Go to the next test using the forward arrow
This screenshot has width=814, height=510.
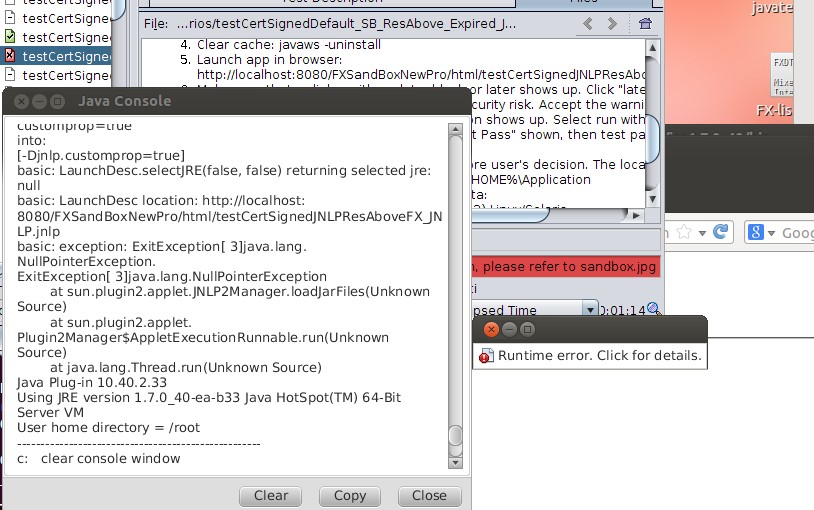[x=612, y=23]
